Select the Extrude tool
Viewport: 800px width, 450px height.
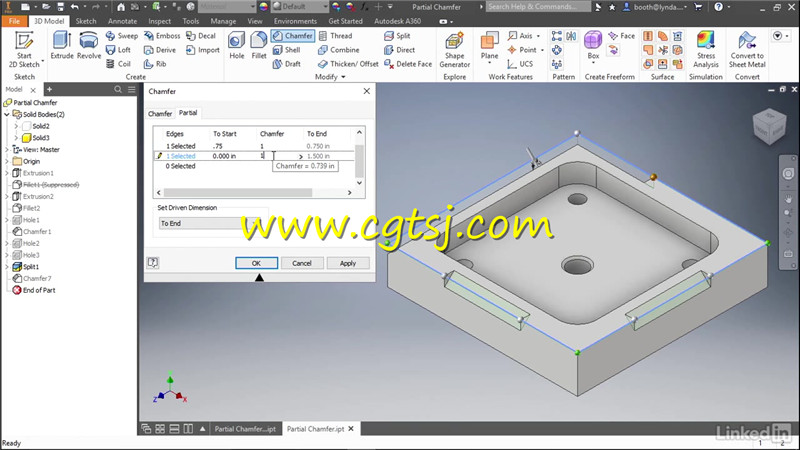pyautogui.click(x=62, y=46)
